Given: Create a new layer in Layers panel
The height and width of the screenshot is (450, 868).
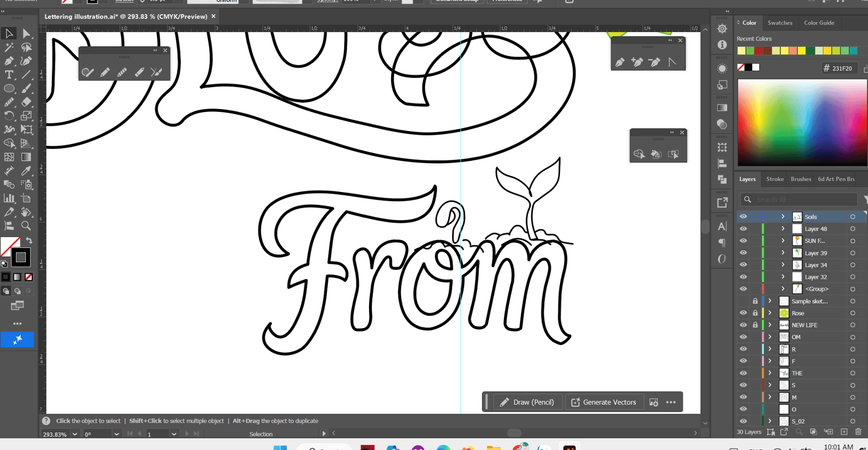Looking at the screenshot, I should point(844,432).
